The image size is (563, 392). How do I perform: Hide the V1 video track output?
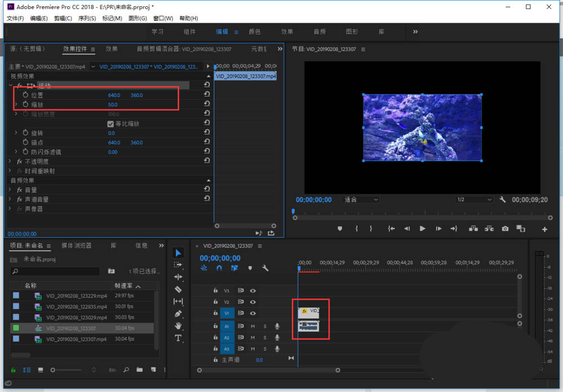click(253, 313)
